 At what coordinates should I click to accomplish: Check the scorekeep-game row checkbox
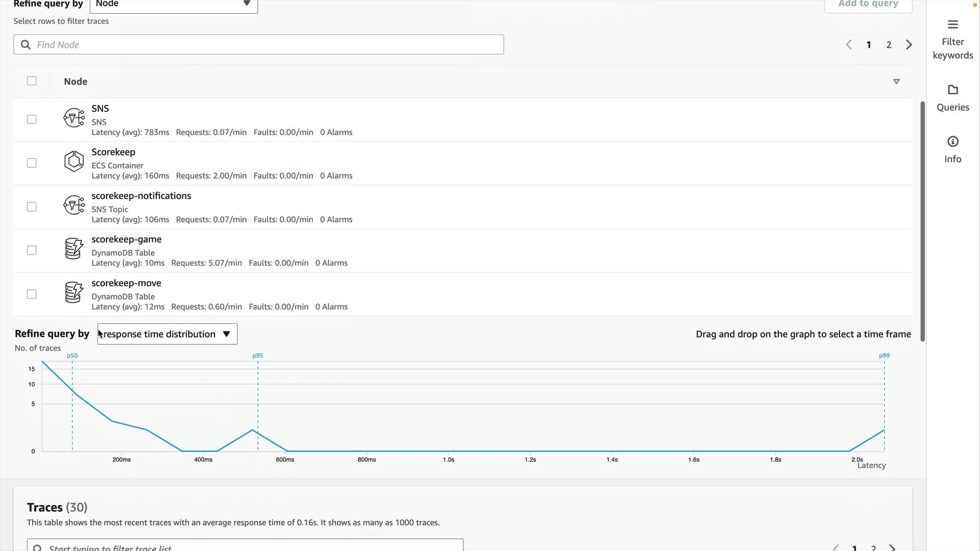click(x=32, y=251)
